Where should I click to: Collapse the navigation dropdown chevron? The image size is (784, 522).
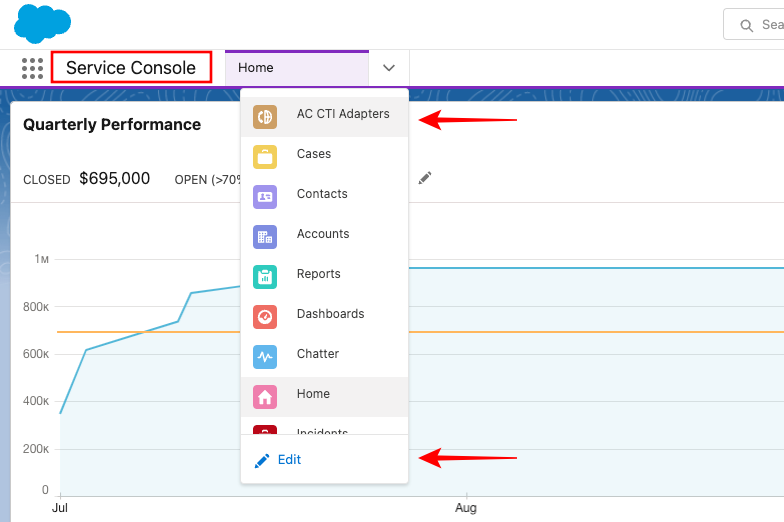pos(389,68)
